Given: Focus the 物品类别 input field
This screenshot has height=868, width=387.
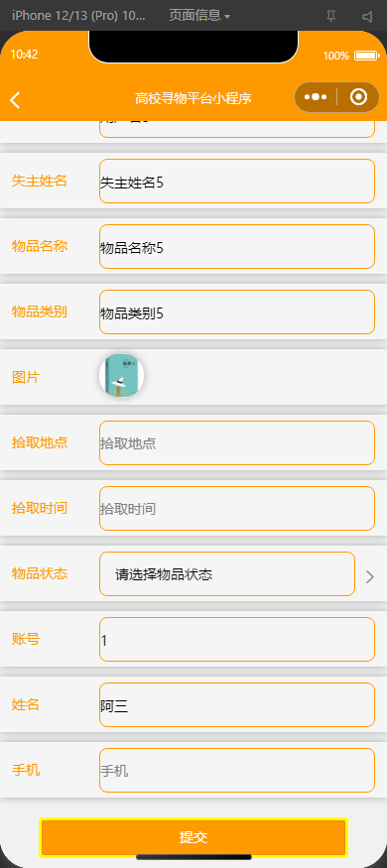Looking at the screenshot, I should [237, 311].
